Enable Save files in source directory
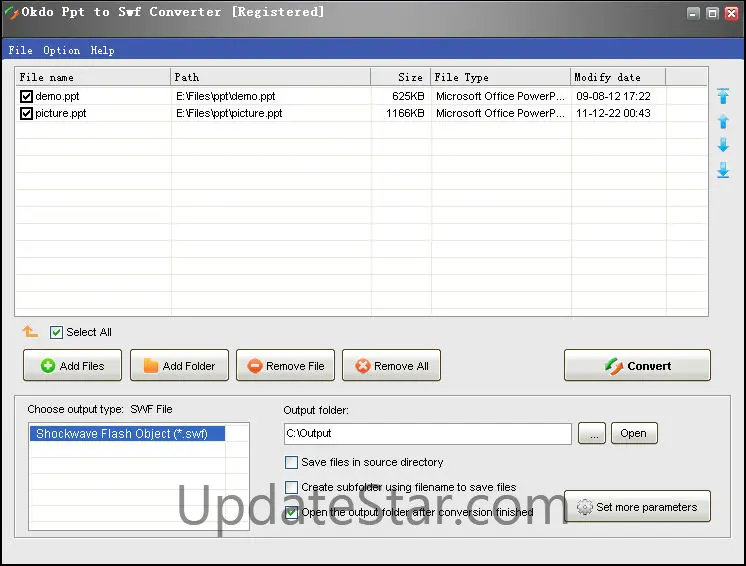Viewport: 746px width, 566px height. (x=291, y=462)
